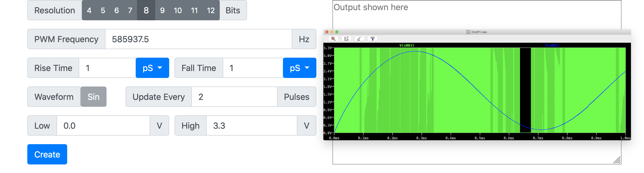Screen dimensions: 644x173
Task: Select 4 bits resolution
Action: coord(89,10)
